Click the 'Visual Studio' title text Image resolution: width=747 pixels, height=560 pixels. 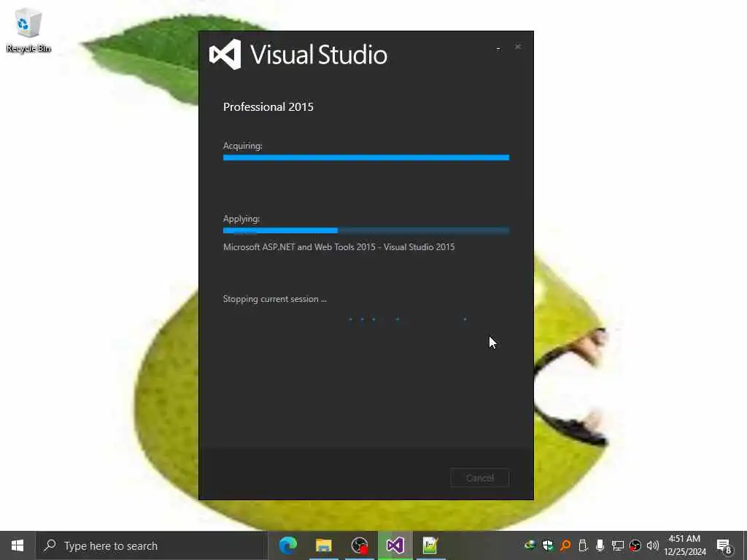click(x=319, y=55)
